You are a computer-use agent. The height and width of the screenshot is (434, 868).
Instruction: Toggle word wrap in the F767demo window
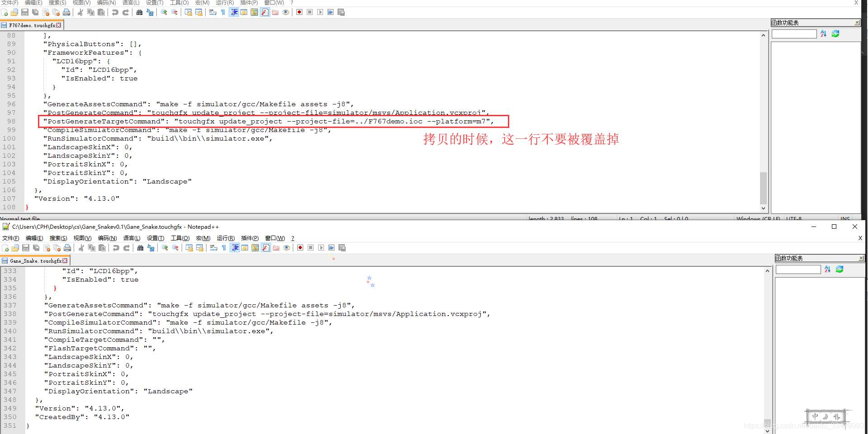tap(212, 12)
